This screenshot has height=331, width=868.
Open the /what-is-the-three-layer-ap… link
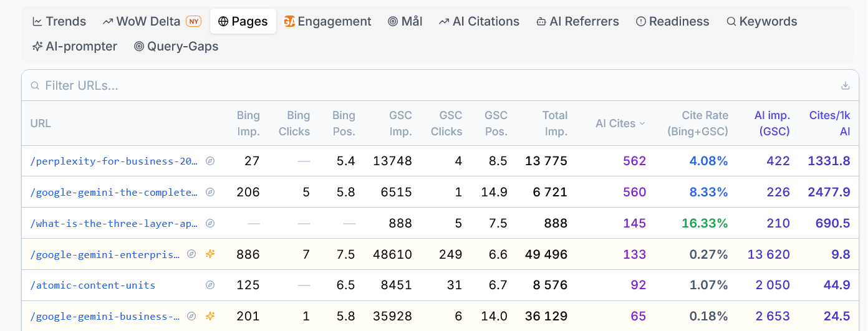point(114,223)
